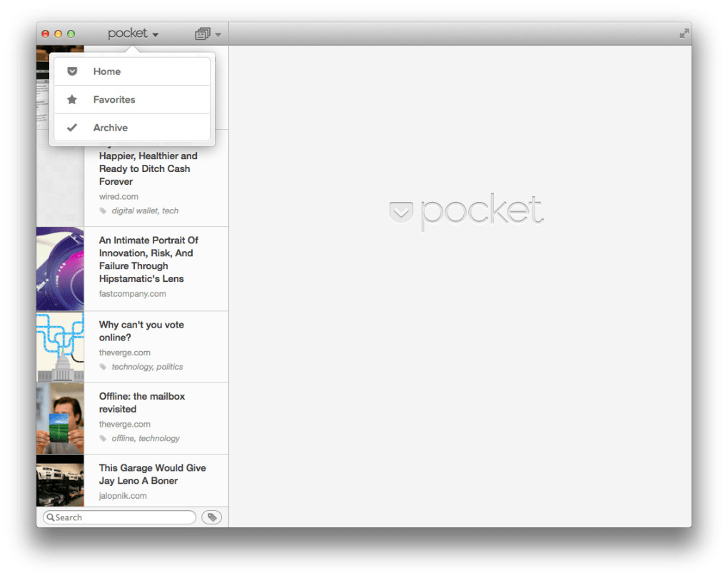This screenshot has width=728, height=578.
Task: Click the 'technology, politics' tags
Action: tap(147, 367)
